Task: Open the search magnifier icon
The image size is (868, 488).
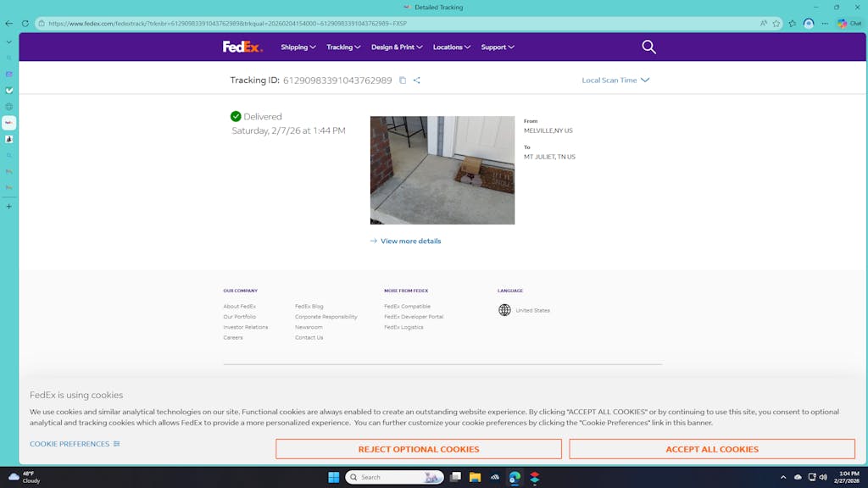Action: (x=648, y=47)
